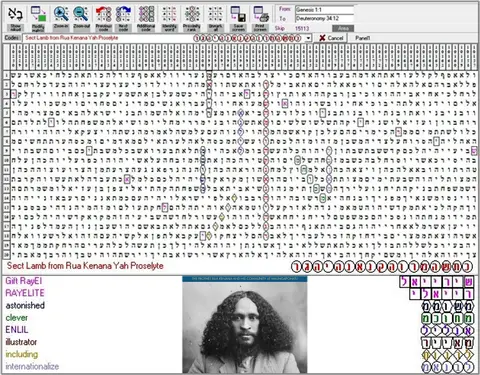
Task: Select the RAYELITE legend entry
Action: point(25,293)
